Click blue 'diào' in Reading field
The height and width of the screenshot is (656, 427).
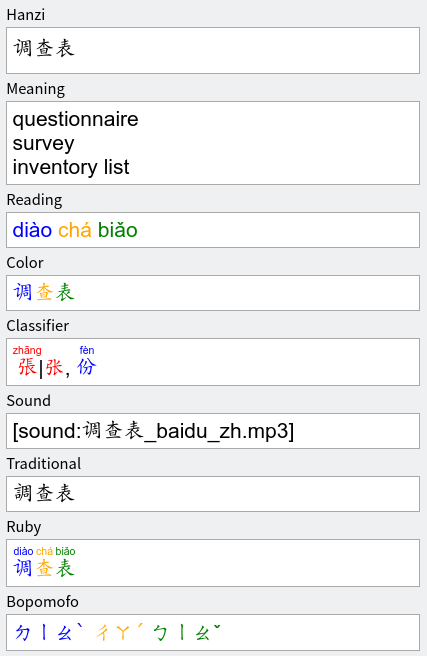(32, 230)
